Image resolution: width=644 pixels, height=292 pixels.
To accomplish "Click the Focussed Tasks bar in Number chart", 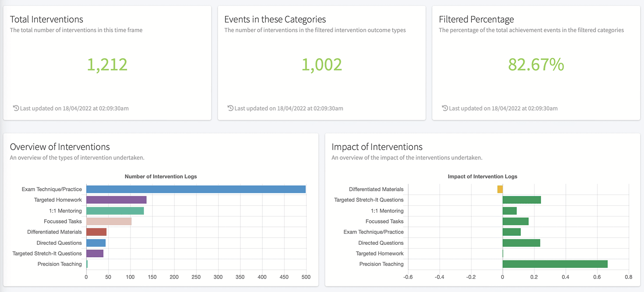I will click(109, 221).
